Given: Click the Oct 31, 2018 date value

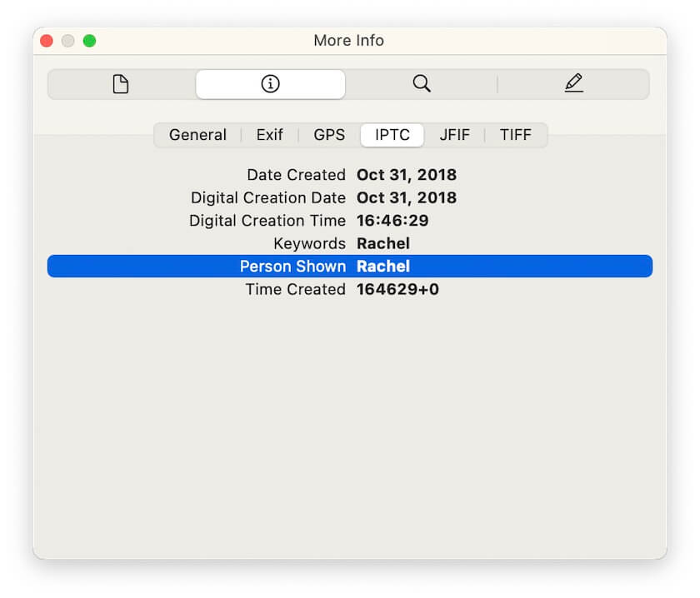Looking at the screenshot, I should pyautogui.click(x=407, y=175).
